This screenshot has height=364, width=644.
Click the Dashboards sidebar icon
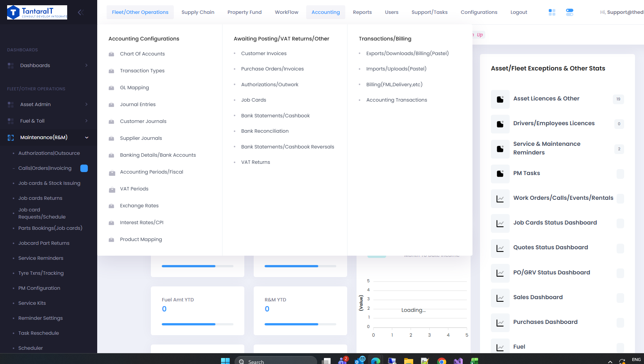(x=11, y=66)
